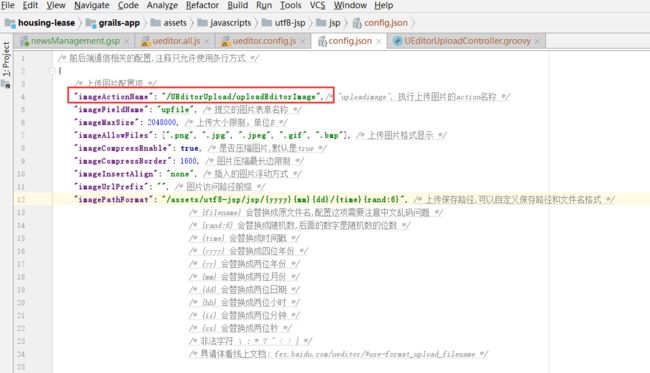This screenshot has height=373, width=650.
Task: Click the newsManagement.gsp file icon
Action: (x=25, y=41)
